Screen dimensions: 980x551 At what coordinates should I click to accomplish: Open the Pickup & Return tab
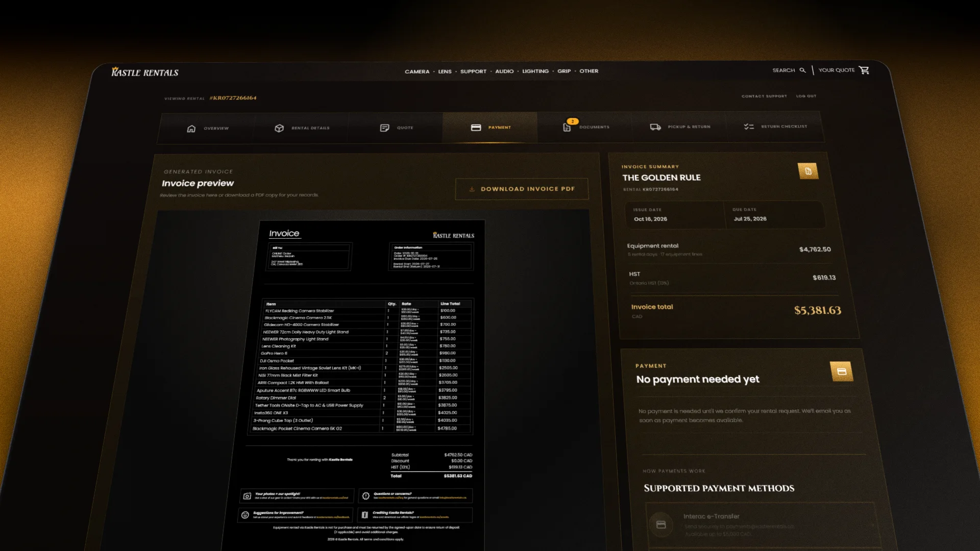(x=679, y=127)
